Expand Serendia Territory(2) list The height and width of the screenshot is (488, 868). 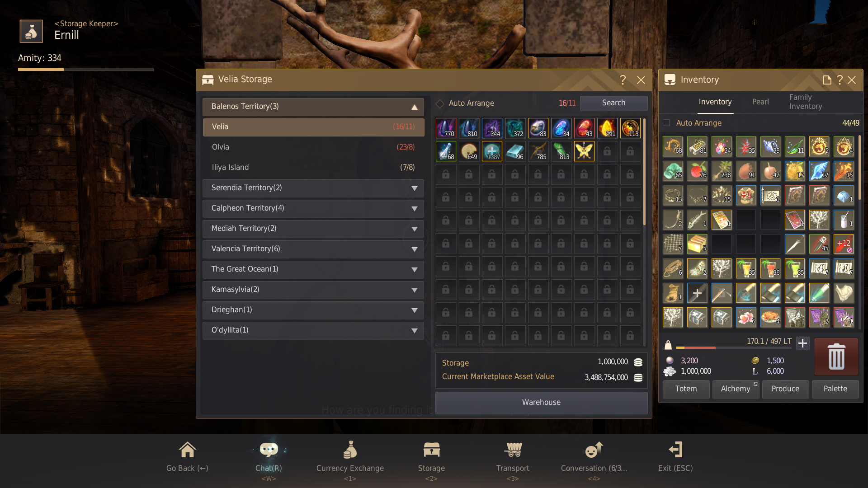click(313, 188)
